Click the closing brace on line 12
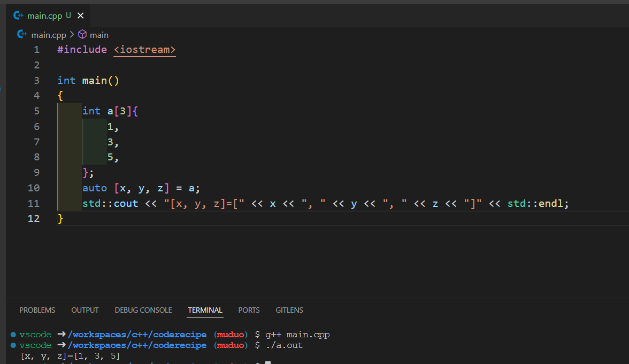Viewport: 629px width, 364px height. [x=60, y=219]
